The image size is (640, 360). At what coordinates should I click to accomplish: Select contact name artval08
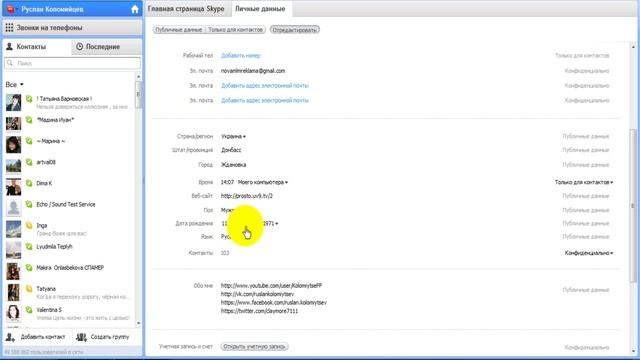point(46,162)
